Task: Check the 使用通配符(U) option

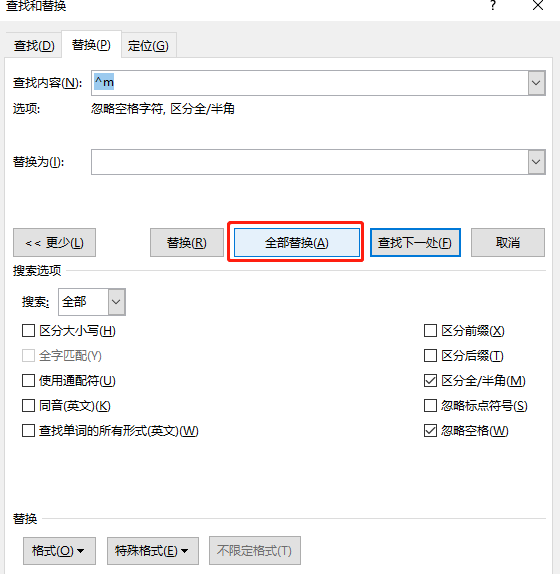Action: click(x=29, y=381)
